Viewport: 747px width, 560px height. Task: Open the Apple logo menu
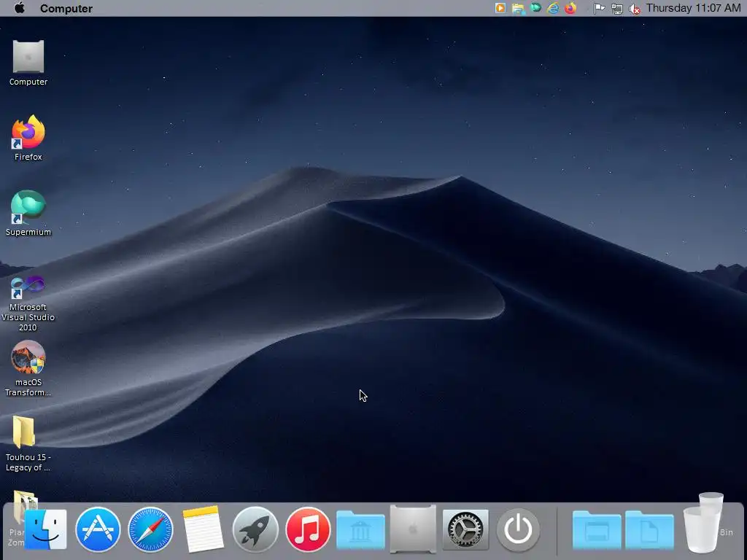20,8
